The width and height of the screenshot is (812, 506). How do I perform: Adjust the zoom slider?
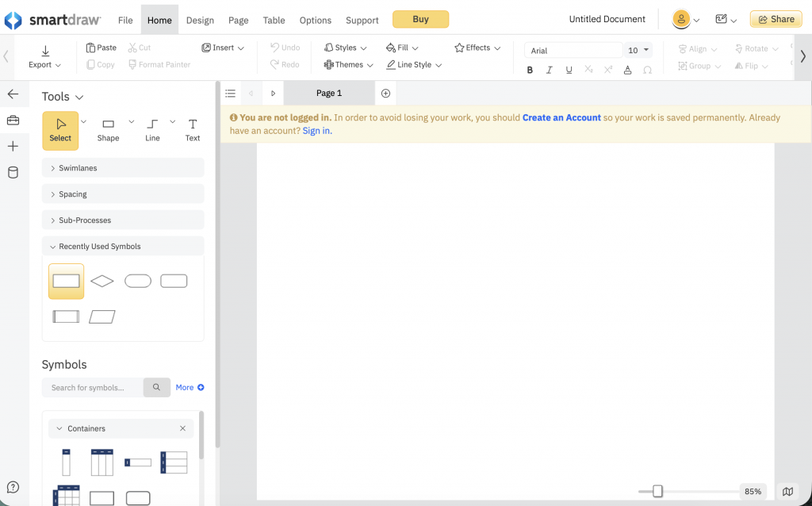point(657,492)
